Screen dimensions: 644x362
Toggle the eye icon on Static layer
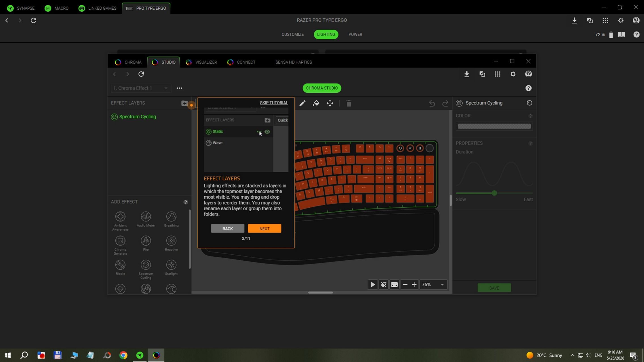[x=267, y=132]
